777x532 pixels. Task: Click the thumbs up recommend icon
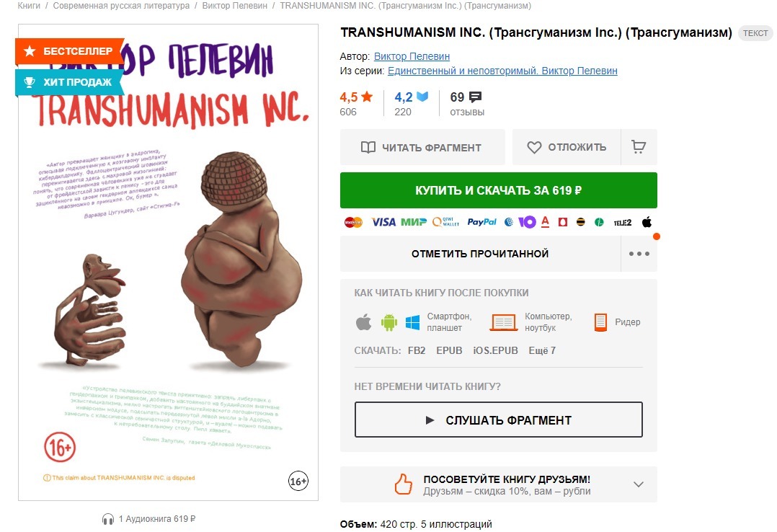404,484
